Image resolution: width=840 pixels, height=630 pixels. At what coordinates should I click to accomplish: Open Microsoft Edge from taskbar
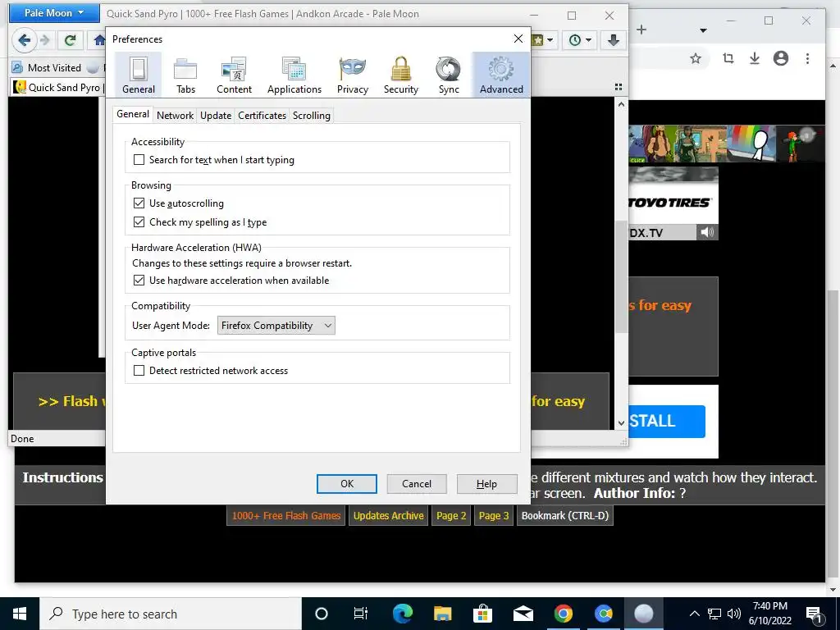tap(403, 614)
